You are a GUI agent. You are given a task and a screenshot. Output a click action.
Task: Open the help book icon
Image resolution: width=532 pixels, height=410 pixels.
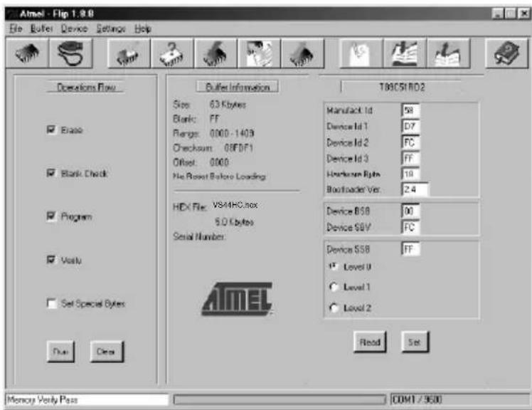[507, 53]
